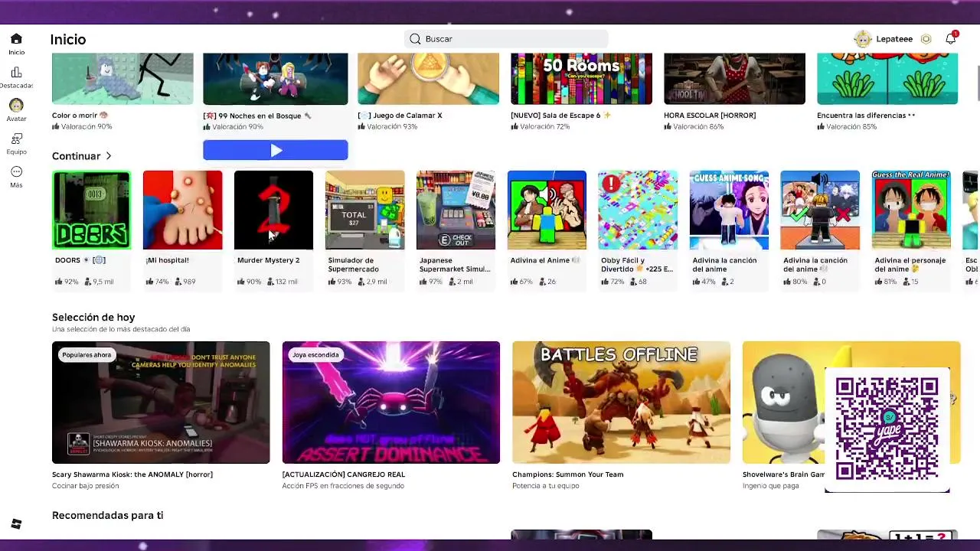The width and height of the screenshot is (980, 551).
Task: Open the Avatar sidebar icon
Action: pyautogui.click(x=16, y=106)
